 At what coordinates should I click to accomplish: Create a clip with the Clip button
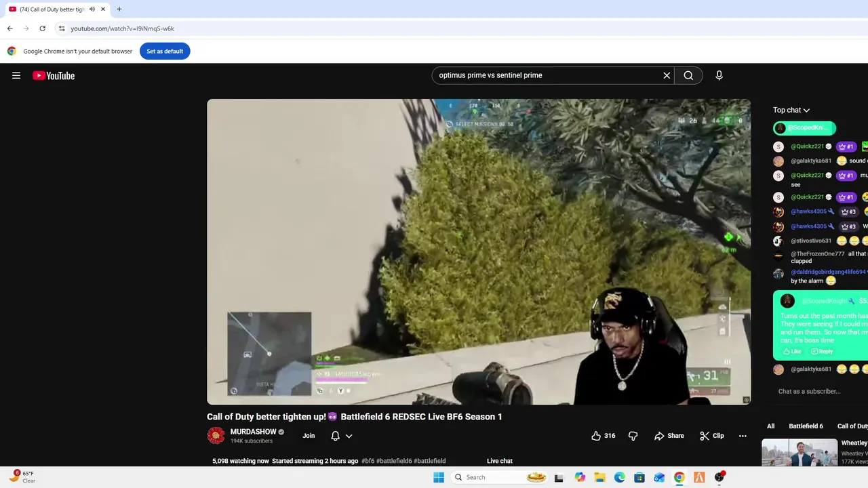(x=712, y=436)
